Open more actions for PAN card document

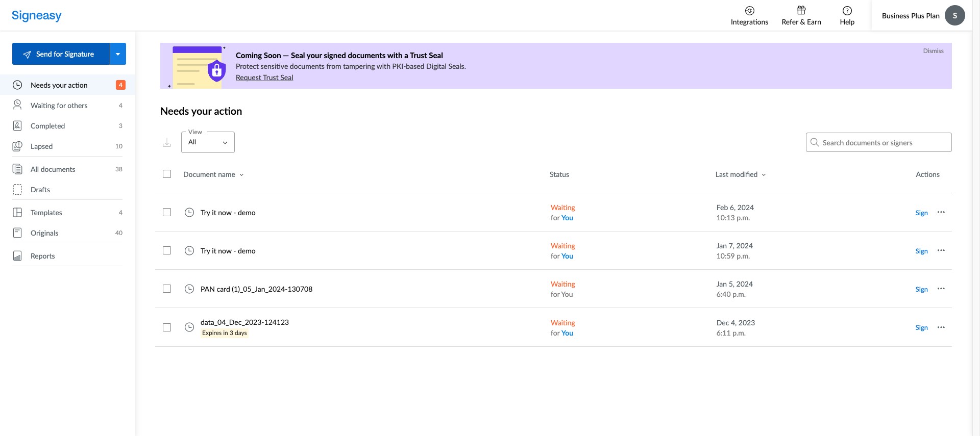coord(941,289)
